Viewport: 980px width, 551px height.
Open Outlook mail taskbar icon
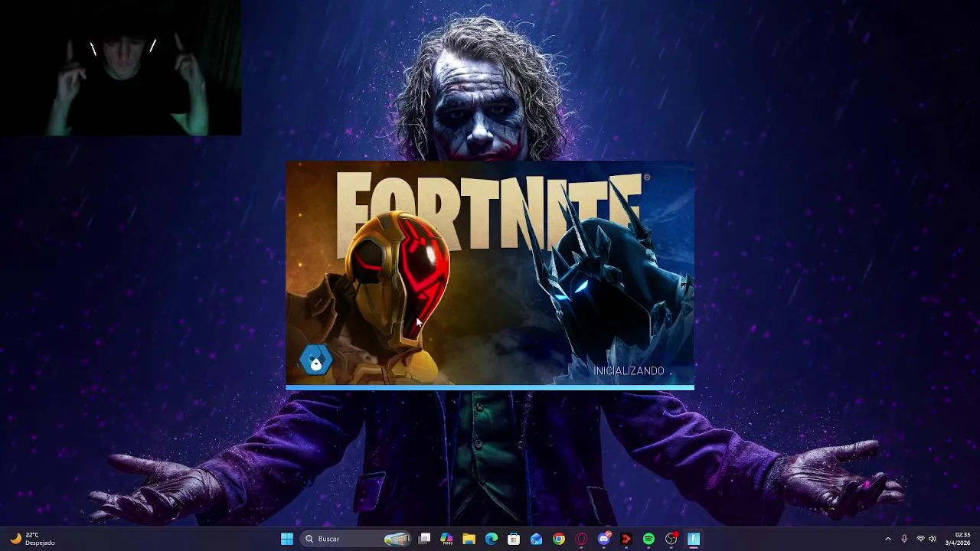coord(536,539)
